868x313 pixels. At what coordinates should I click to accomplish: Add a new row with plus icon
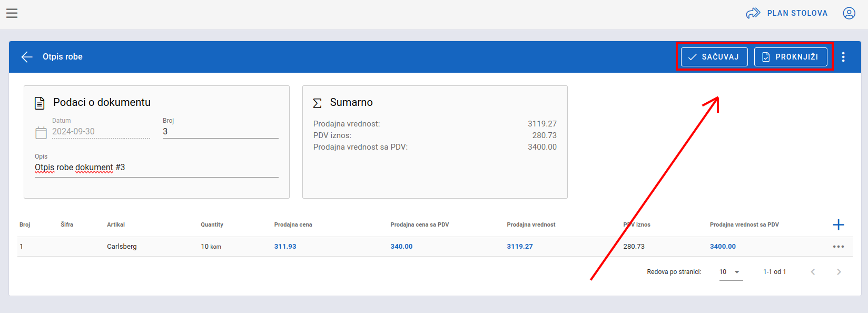tap(839, 225)
